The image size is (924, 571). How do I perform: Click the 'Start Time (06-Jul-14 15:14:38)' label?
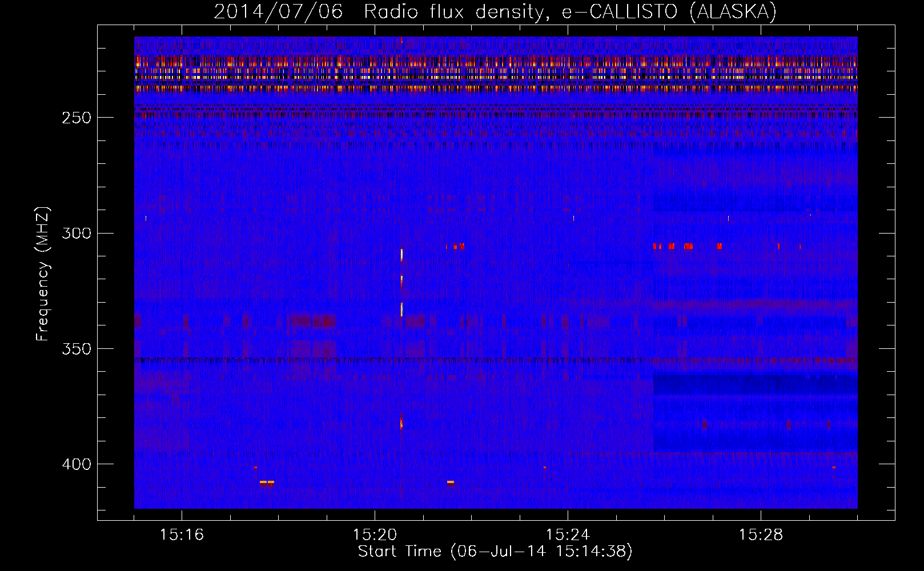pyautogui.click(x=495, y=552)
